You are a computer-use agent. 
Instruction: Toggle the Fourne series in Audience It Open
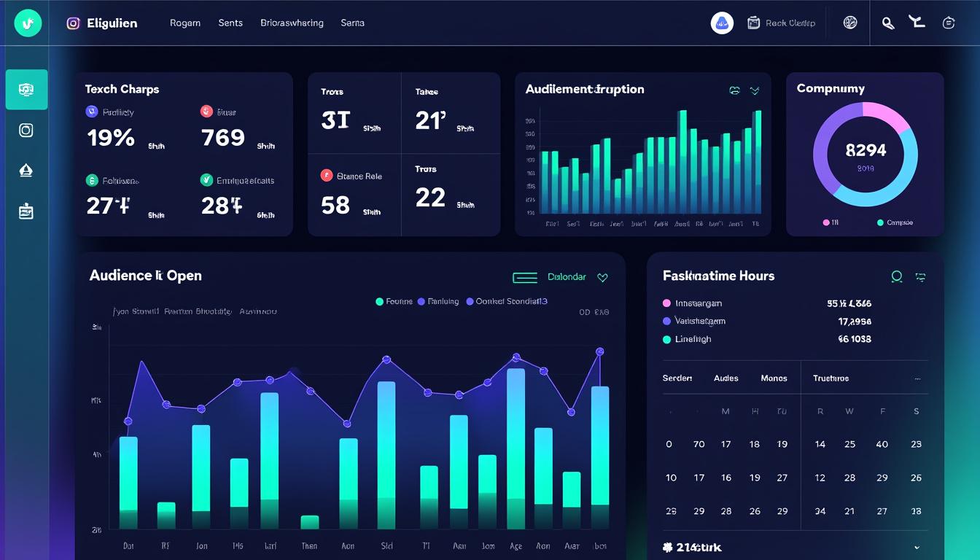pyautogui.click(x=379, y=300)
